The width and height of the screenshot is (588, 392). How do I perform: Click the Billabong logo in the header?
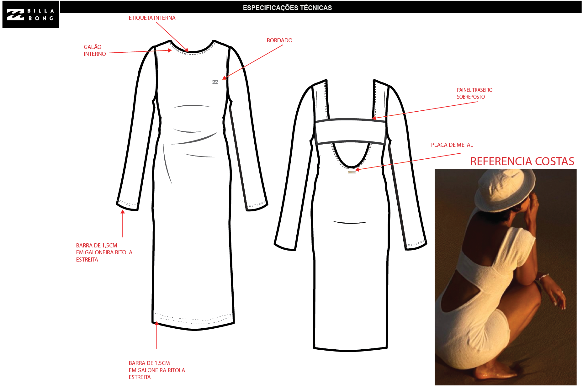(31, 14)
